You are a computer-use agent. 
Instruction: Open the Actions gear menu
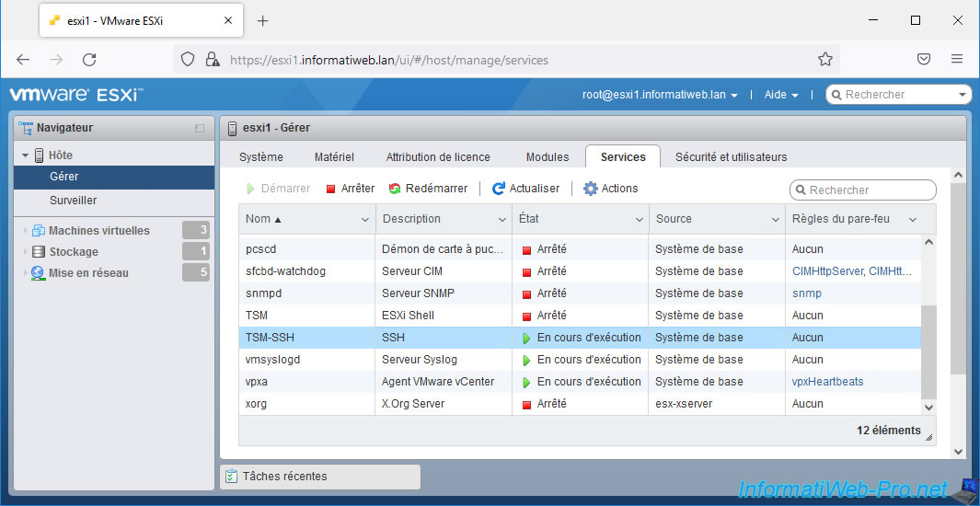(591, 189)
